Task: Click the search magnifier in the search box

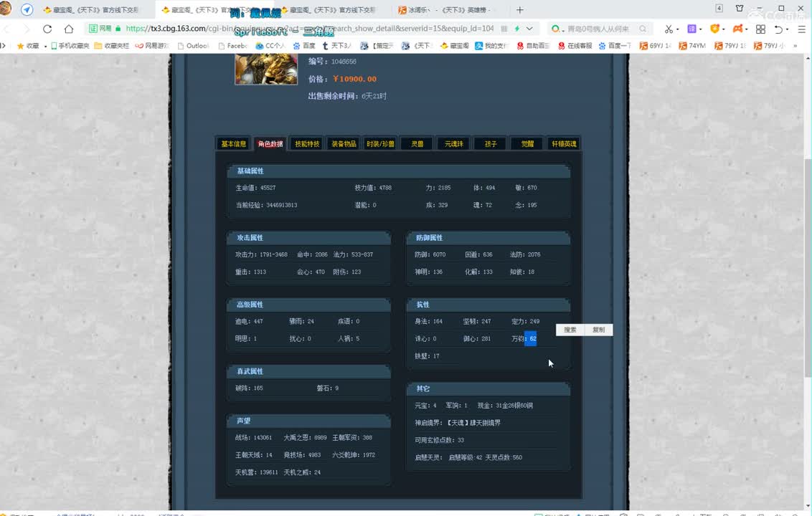Action: pyautogui.click(x=643, y=29)
